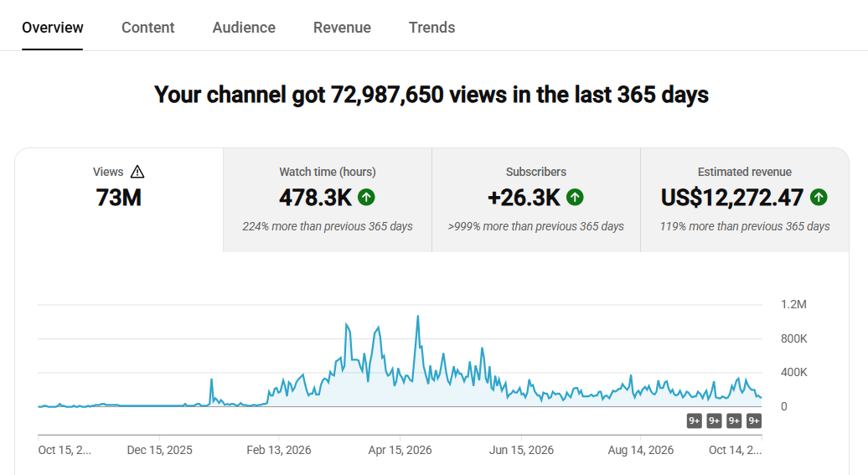Select the Views metric card
Screen dimensions: 868x475
(119, 200)
